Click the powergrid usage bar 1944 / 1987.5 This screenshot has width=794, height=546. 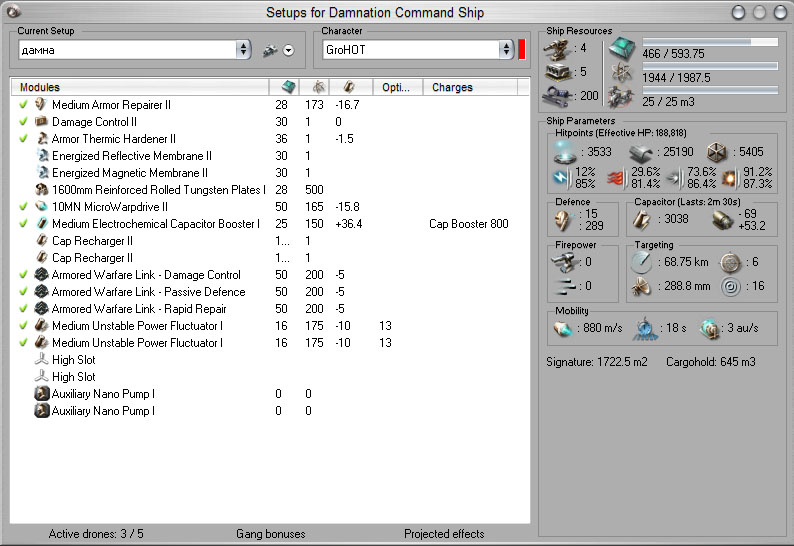click(x=710, y=66)
